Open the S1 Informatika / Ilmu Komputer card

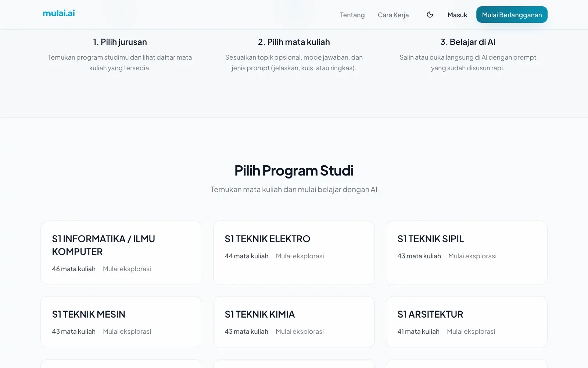121,253
